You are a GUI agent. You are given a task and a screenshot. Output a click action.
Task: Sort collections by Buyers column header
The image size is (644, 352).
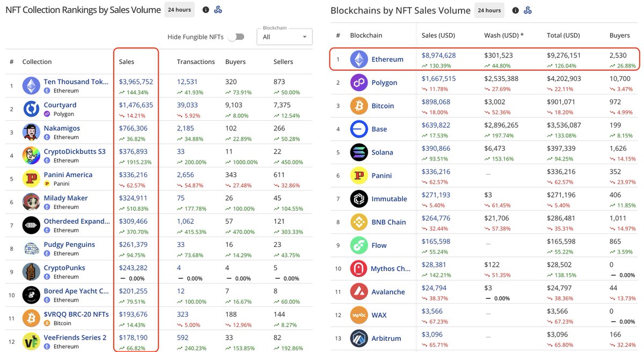point(236,62)
